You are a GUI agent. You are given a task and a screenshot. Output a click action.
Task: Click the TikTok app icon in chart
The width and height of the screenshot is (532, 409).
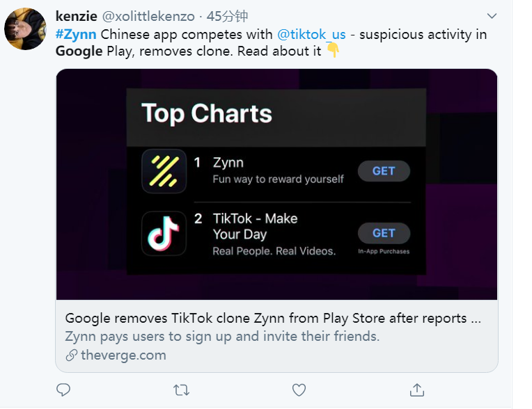tap(164, 234)
